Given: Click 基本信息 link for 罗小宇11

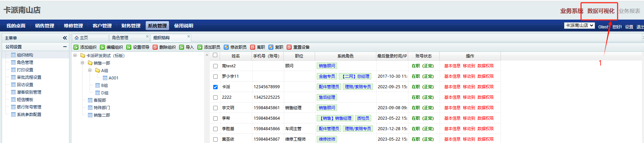Looking at the screenshot, I should point(452,76).
